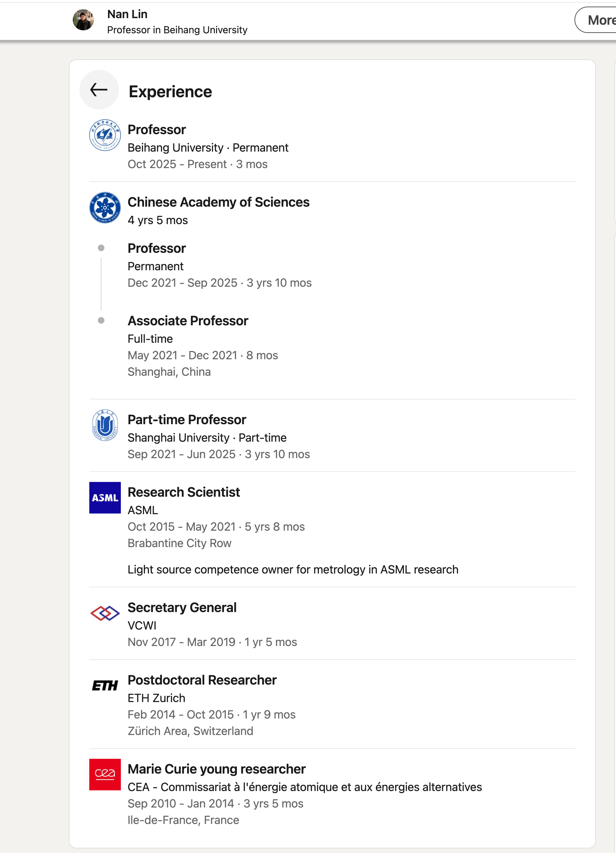This screenshot has width=616, height=853.
Task: Click Nan Lin's profile photo thumbnail
Action: (83, 20)
